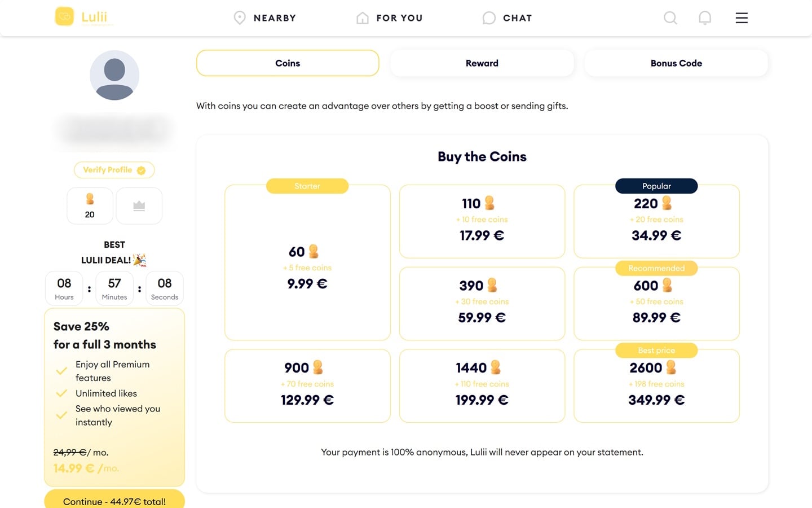Switch to the Reward tab

point(482,63)
